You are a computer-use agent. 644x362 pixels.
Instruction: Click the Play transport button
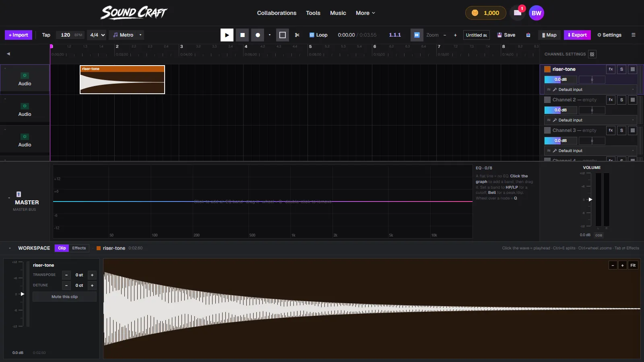coord(227,35)
